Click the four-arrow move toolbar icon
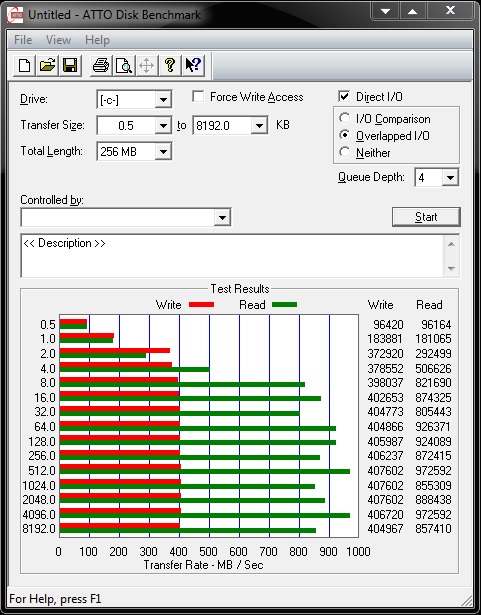The image size is (481, 615). [147, 65]
